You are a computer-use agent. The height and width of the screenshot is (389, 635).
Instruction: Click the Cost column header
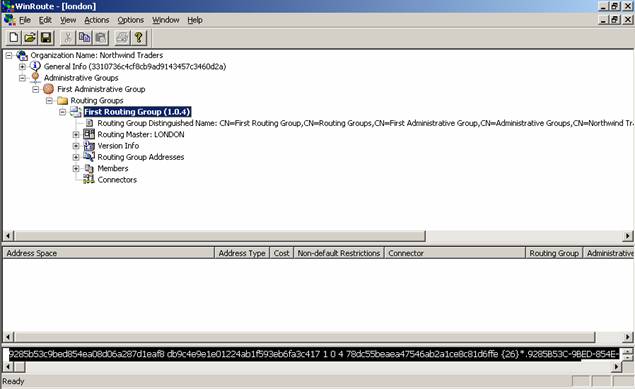click(x=281, y=253)
